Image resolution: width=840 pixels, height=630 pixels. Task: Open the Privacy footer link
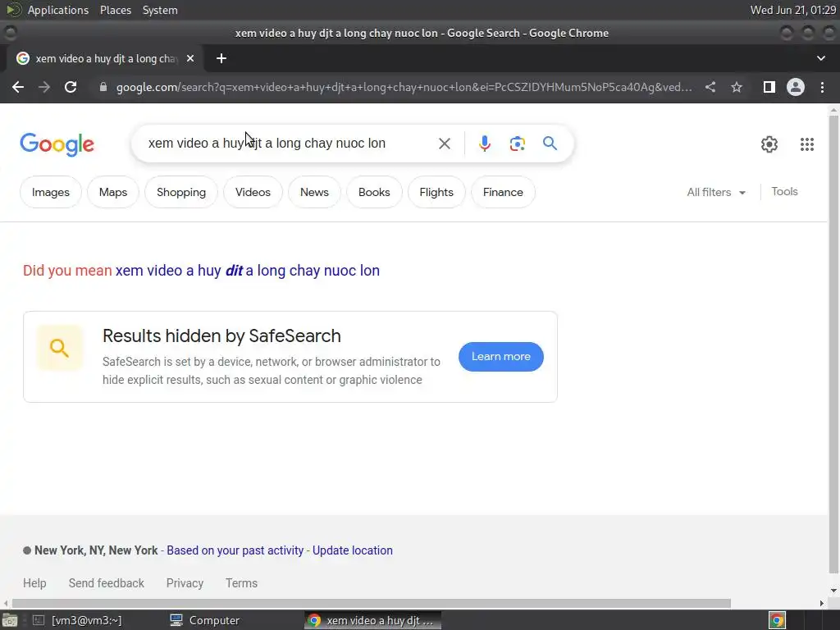point(185,583)
